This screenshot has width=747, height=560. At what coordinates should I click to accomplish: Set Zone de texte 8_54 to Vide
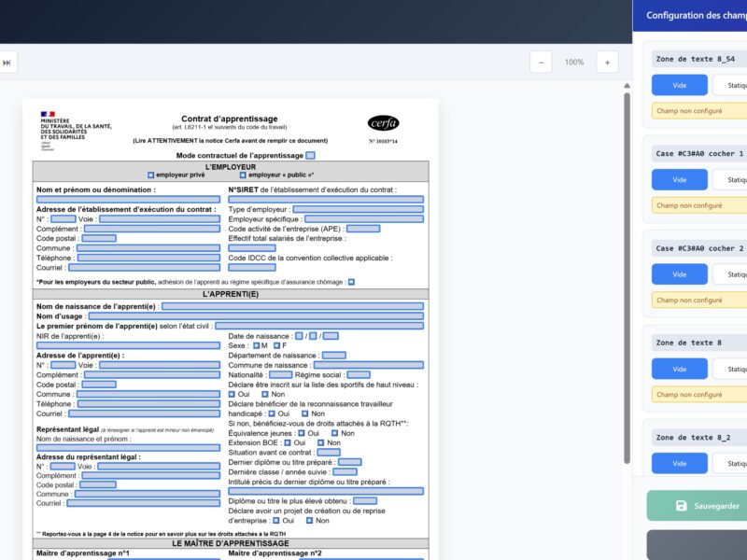pyautogui.click(x=679, y=84)
